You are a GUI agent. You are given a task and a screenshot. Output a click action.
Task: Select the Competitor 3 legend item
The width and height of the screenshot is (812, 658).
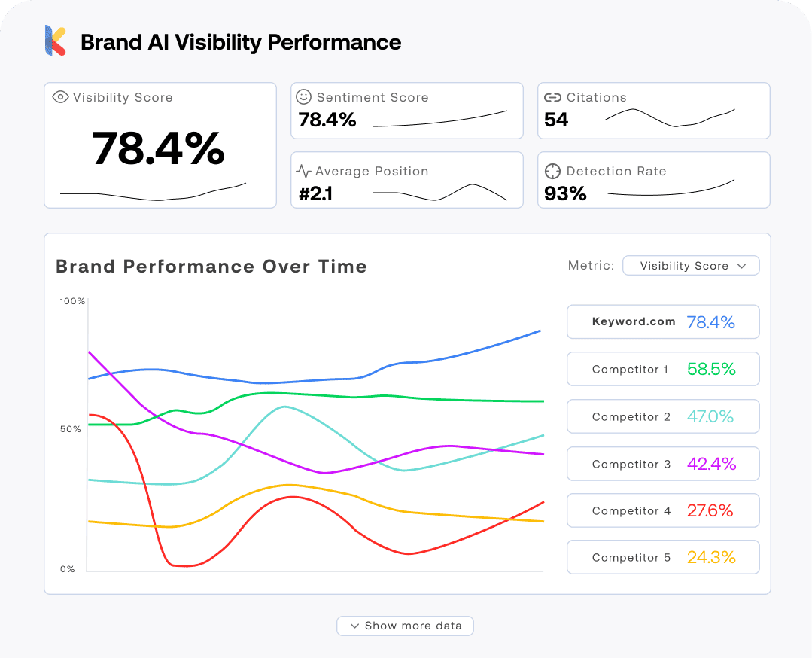[x=663, y=464]
